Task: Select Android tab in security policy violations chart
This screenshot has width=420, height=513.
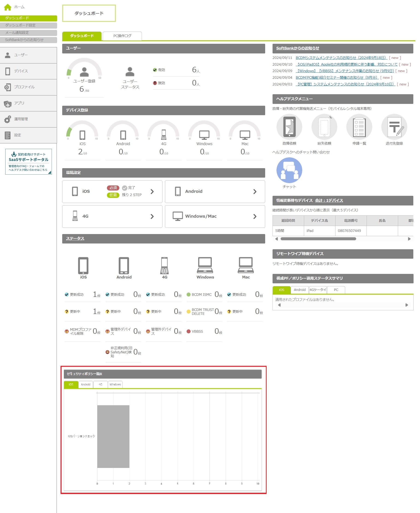Action: tap(86, 384)
